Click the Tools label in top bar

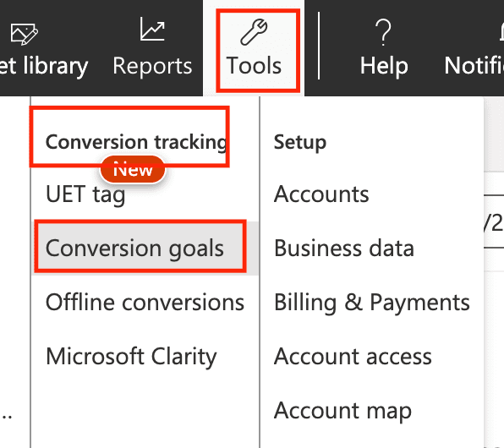[254, 66]
